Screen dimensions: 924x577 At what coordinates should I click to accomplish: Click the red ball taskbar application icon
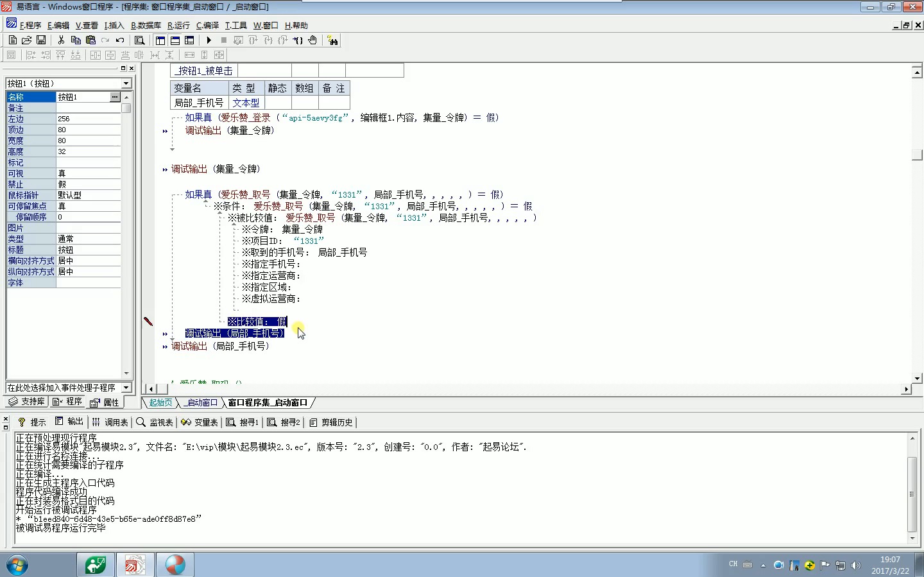click(175, 565)
